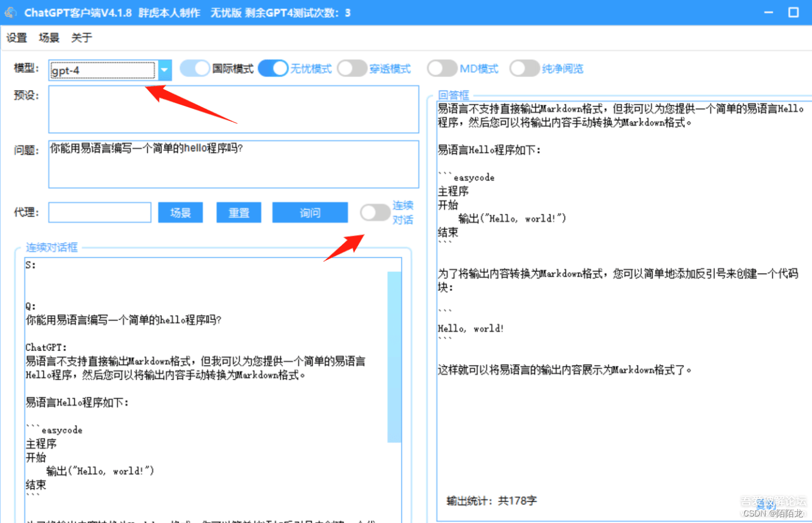Click inside the 预设 preset text box
This screenshot has height=523, width=812.
pos(233,109)
